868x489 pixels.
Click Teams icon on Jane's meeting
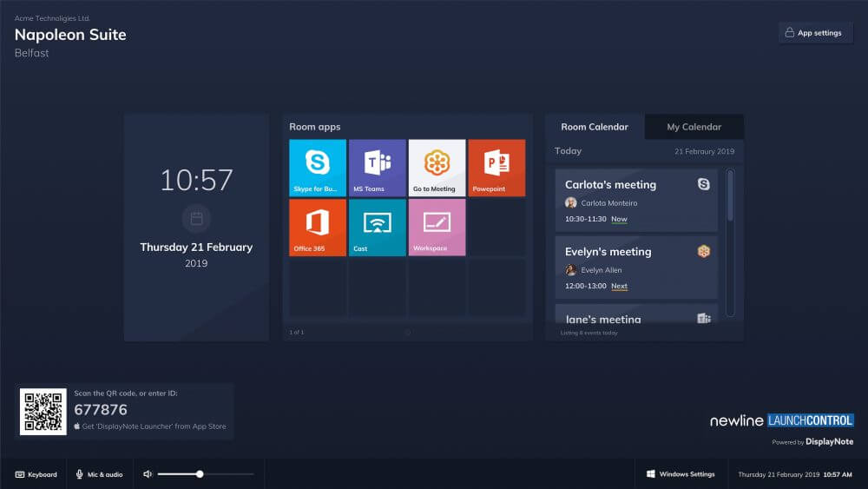coord(704,319)
